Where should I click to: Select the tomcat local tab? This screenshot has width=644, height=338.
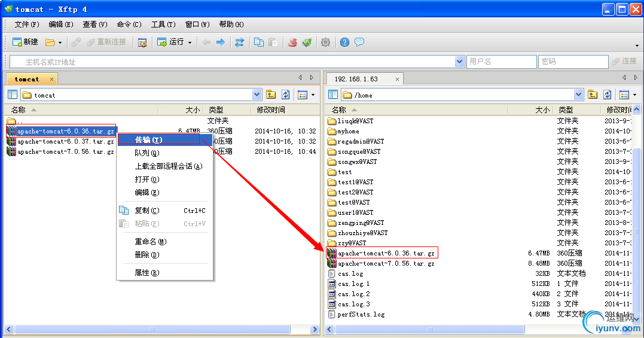(x=27, y=79)
